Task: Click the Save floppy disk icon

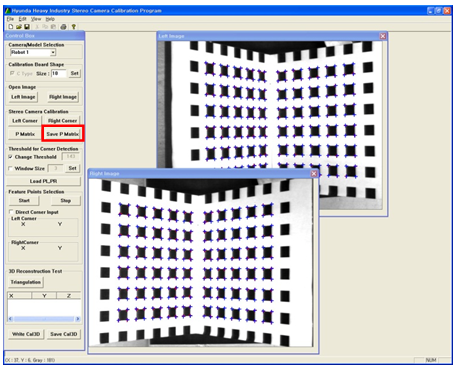Action: click(x=27, y=27)
